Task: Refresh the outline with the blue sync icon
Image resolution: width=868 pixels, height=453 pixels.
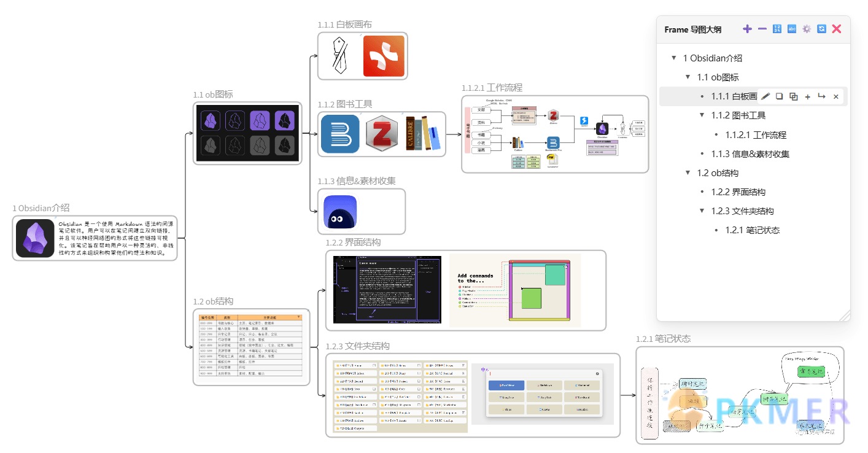Action: pos(821,29)
